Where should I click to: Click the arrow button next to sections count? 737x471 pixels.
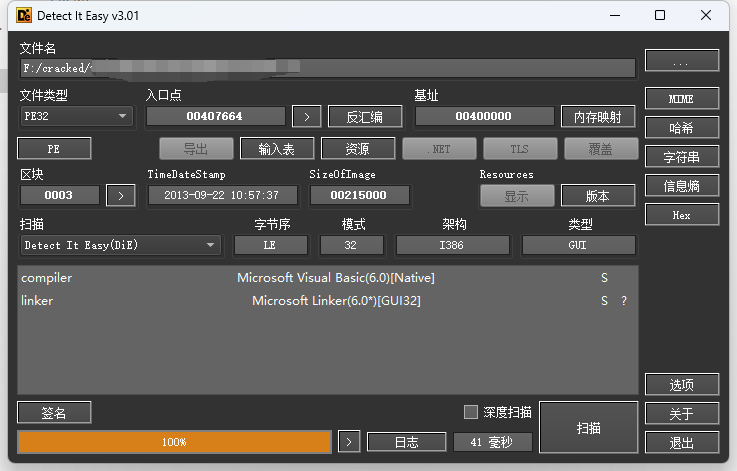pyautogui.click(x=120, y=195)
